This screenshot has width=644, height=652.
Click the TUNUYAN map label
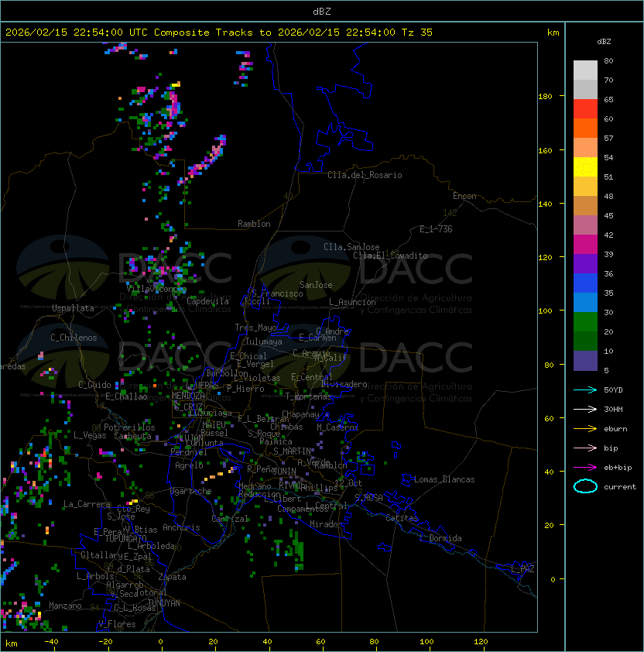pos(164,603)
